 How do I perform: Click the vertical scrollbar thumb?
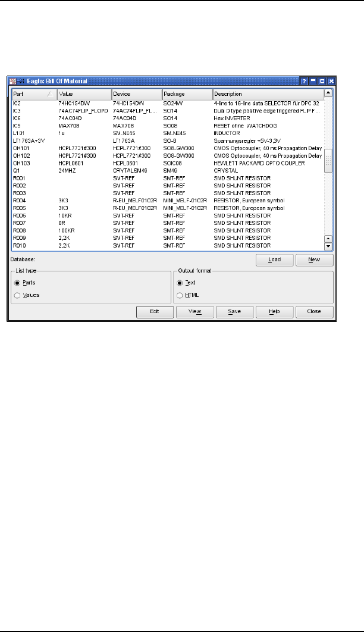[328, 161]
